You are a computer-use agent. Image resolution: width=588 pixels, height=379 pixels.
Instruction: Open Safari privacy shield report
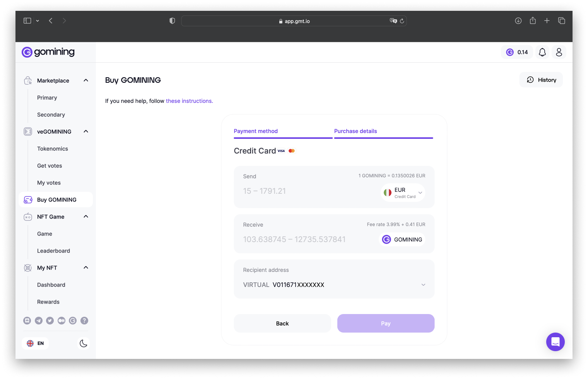pos(172,21)
